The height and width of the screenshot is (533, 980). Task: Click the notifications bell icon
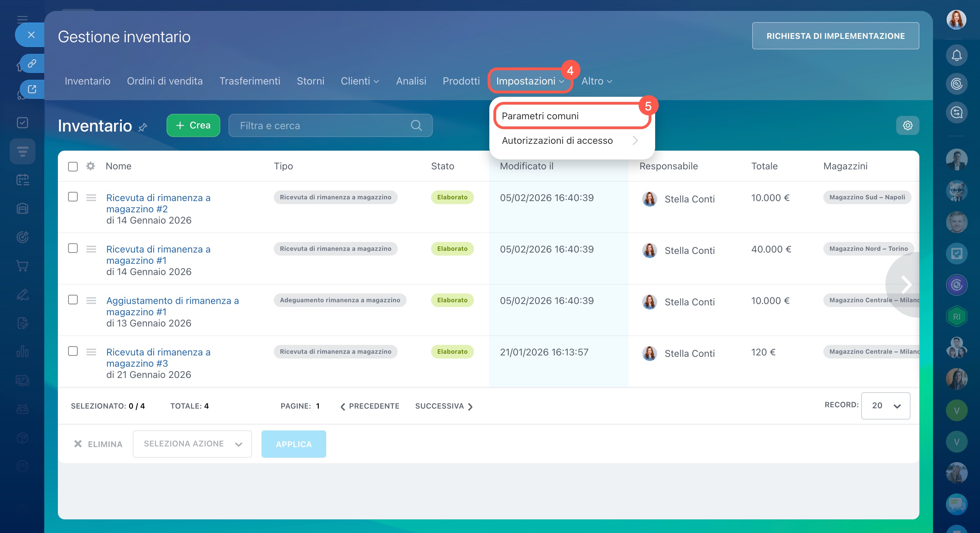coord(956,56)
